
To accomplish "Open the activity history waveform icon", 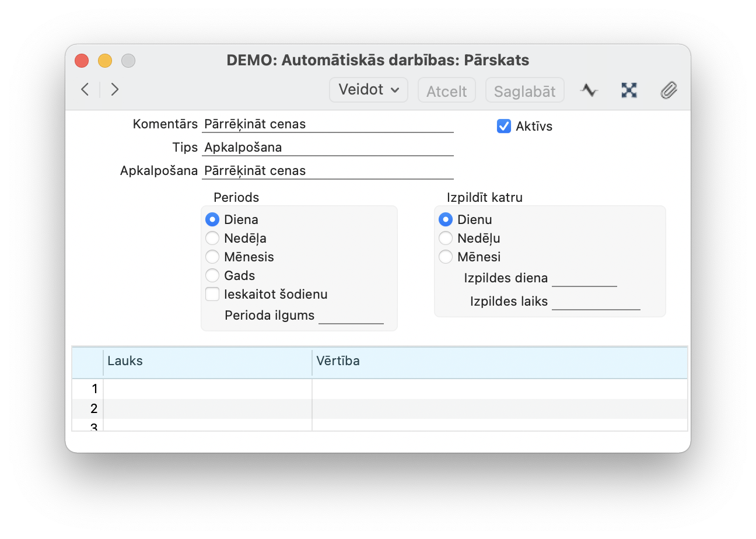I will click(x=589, y=90).
